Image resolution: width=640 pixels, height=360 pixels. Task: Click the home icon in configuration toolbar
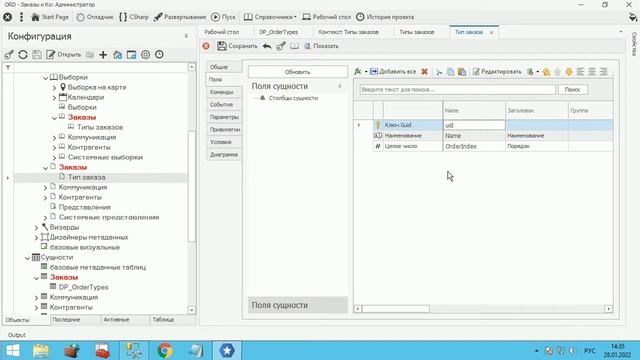click(x=118, y=55)
